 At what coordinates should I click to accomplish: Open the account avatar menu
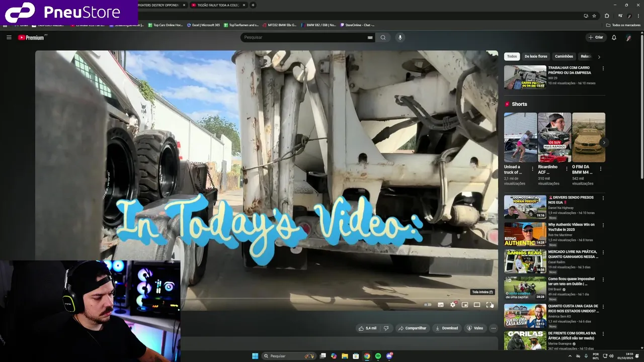(x=628, y=37)
